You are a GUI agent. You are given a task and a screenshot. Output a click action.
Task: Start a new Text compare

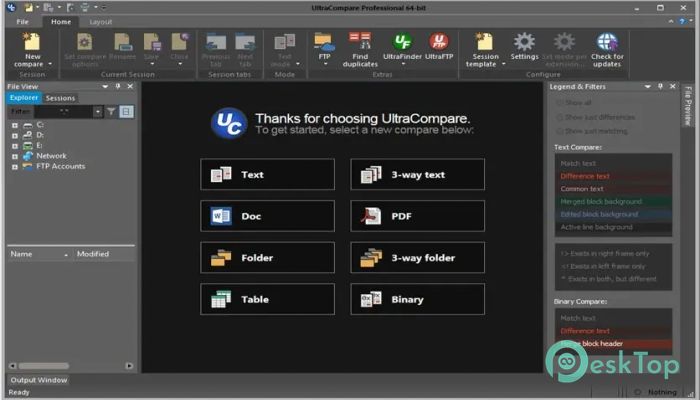pyautogui.click(x=267, y=175)
